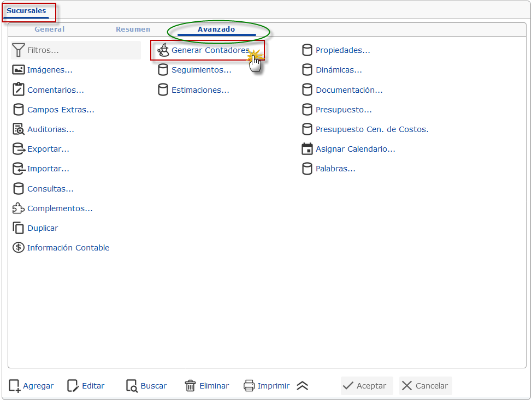The width and height of the screenshot is (532, 400).
Task: Switch to the General tab
Action: [x=50, y=29]
